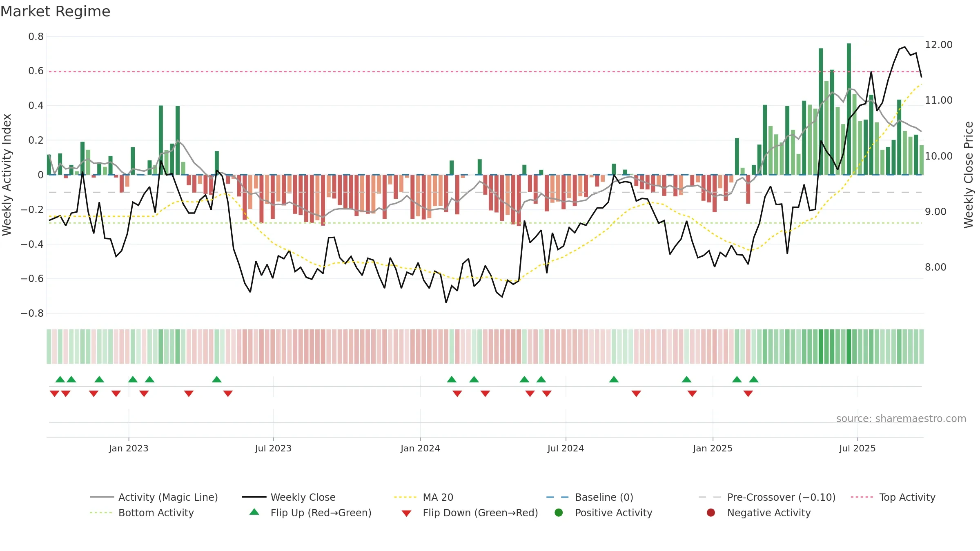The height and width of the screenshot is (551, 980).
Task: Toggle the Bottom Activity legend entry
Action: click(x=142, y=513)
